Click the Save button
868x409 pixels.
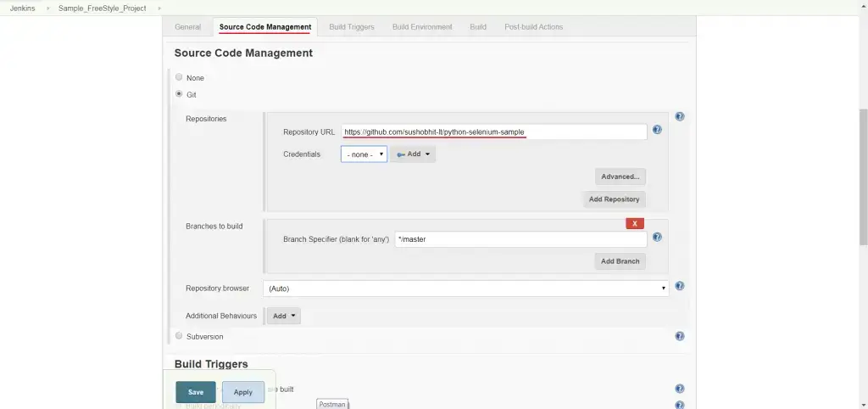pos(196,392)
